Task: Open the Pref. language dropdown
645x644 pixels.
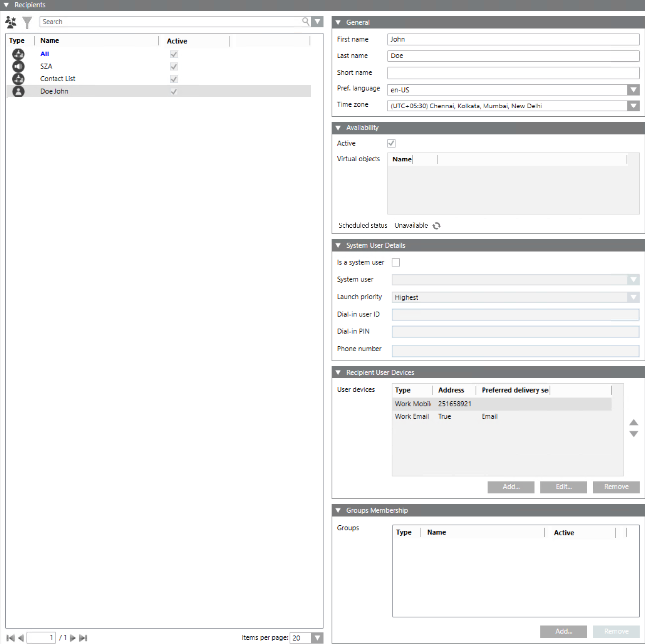Action: click(633, 90)
